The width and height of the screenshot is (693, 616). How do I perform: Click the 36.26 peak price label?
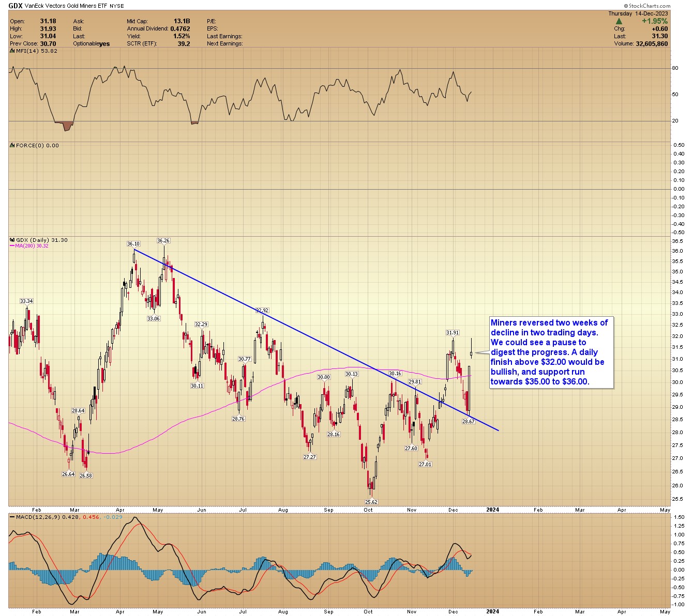point(163,241)
